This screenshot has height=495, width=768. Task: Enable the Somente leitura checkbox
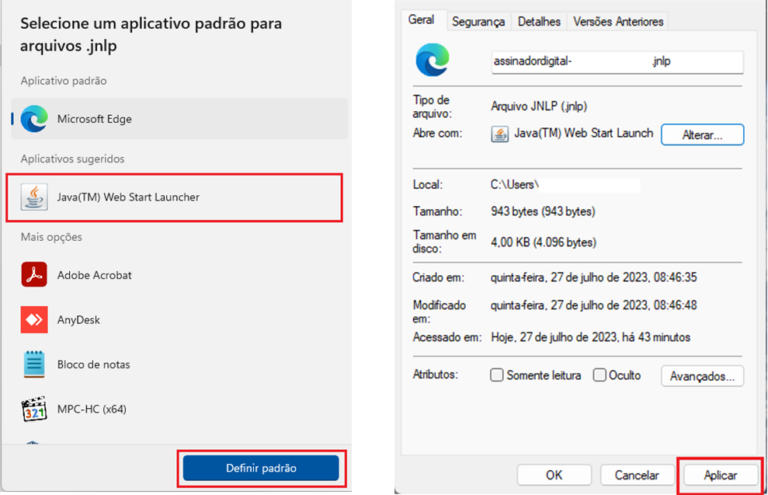pos(497,375)
